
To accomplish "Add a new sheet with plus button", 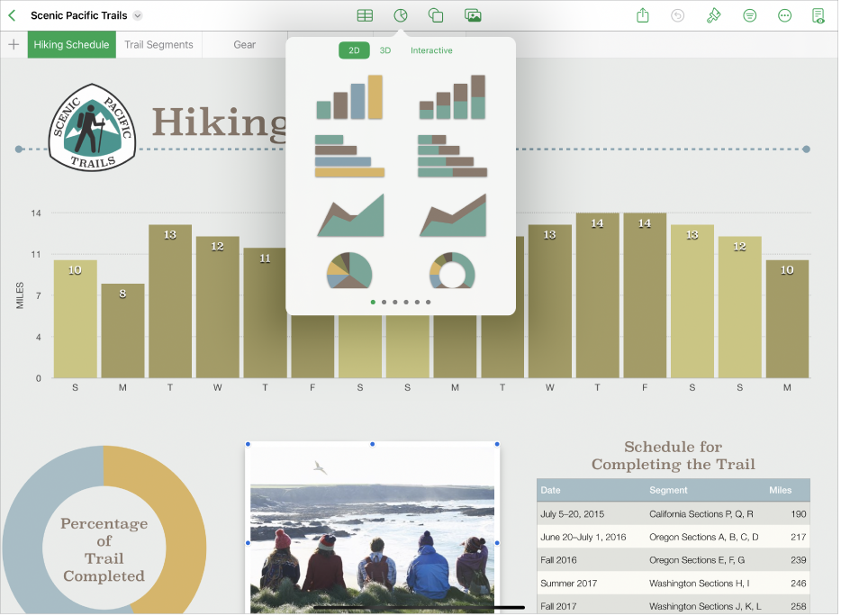I will pos(14,44).
